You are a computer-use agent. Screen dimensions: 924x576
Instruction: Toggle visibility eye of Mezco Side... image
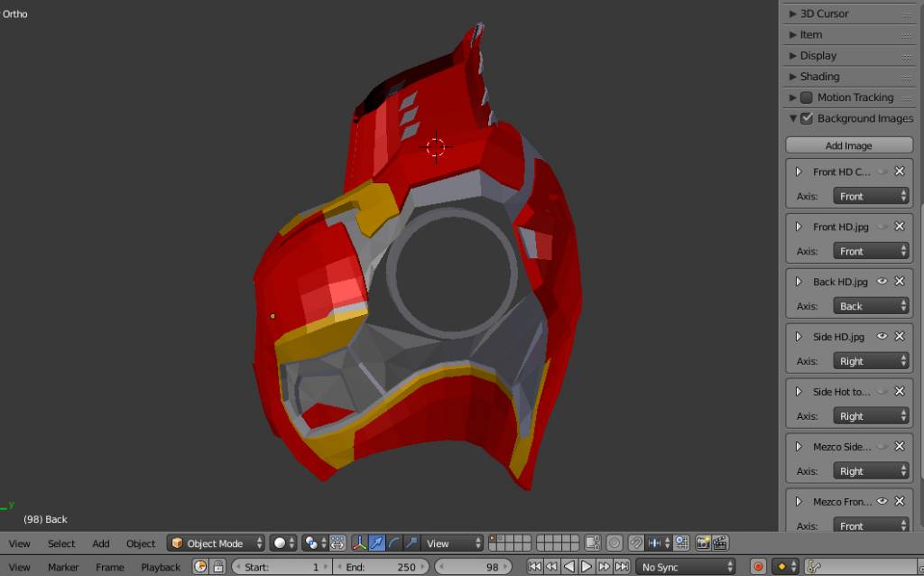coord(882,446)
